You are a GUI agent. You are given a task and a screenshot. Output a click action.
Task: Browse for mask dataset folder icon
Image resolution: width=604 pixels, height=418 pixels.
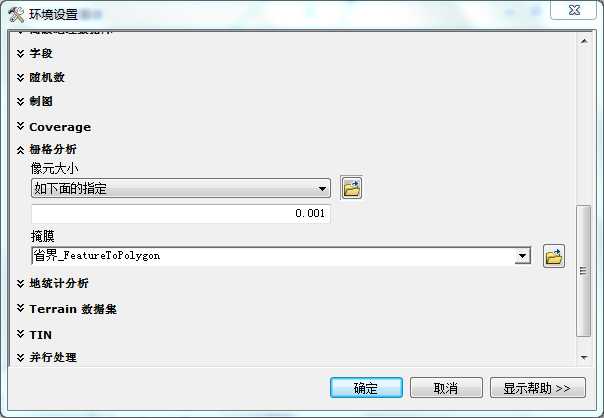(554, 256)
